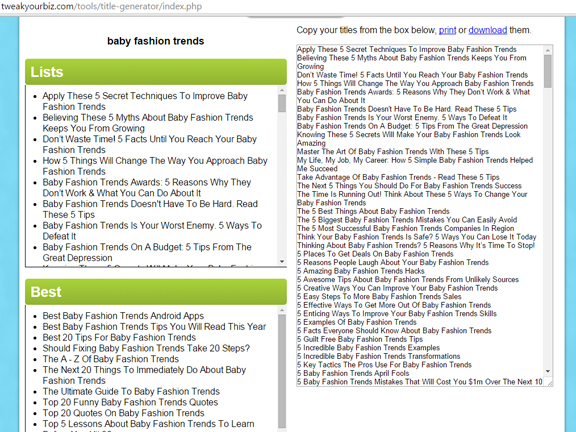Click 'Best 20 Tips For Baby Fashion Trends'
Image resolution: width=576 pixels, height=432 pixels.
point(119,337)
